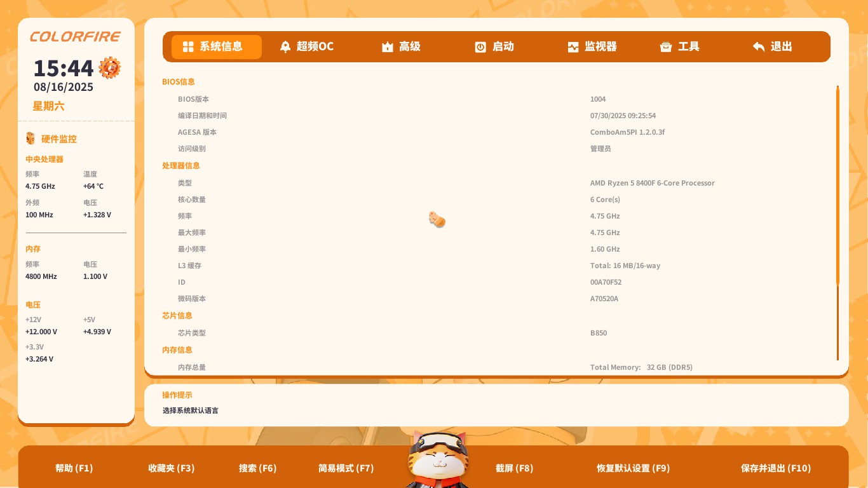Open the 高级 tab
The width and height of the screenshot is (868, 488).
point(401,47)
